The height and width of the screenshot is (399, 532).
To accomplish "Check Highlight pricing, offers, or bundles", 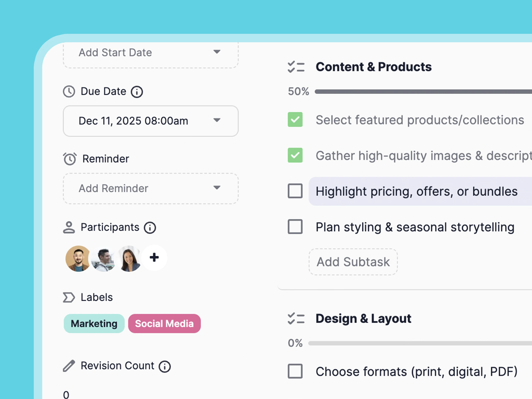I will (295, 191).
